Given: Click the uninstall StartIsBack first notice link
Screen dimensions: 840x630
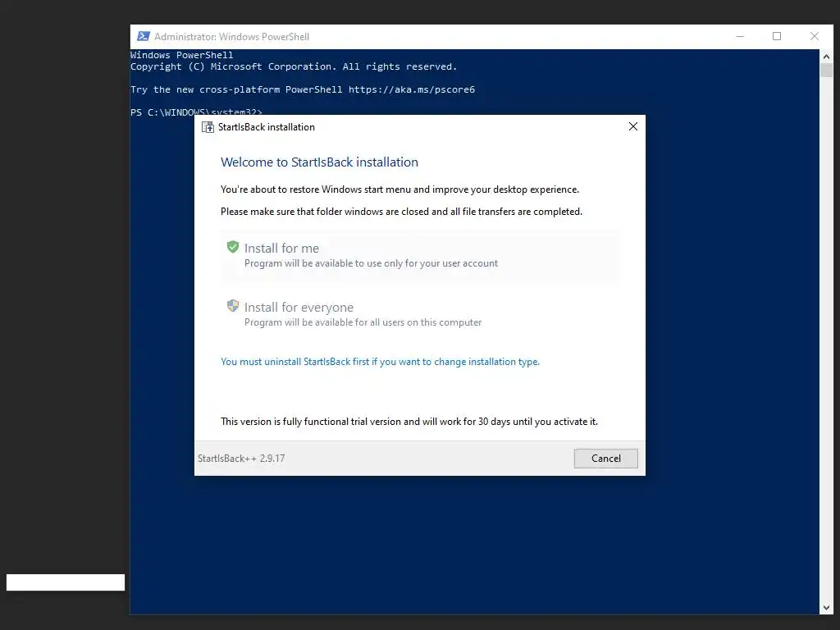Looking at the screenshot, I should click(380, 362).
